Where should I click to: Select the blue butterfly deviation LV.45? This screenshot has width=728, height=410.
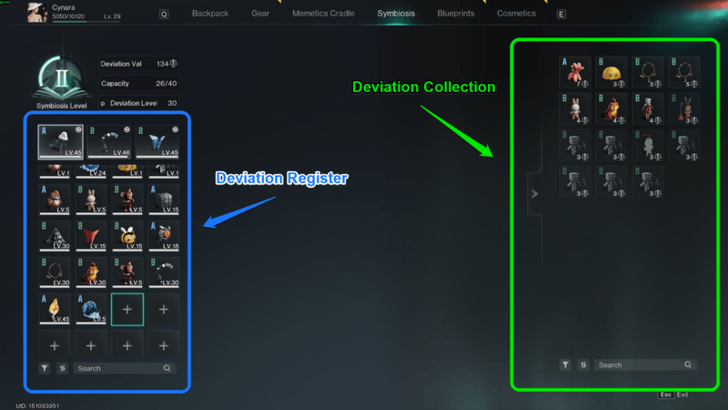157,141
